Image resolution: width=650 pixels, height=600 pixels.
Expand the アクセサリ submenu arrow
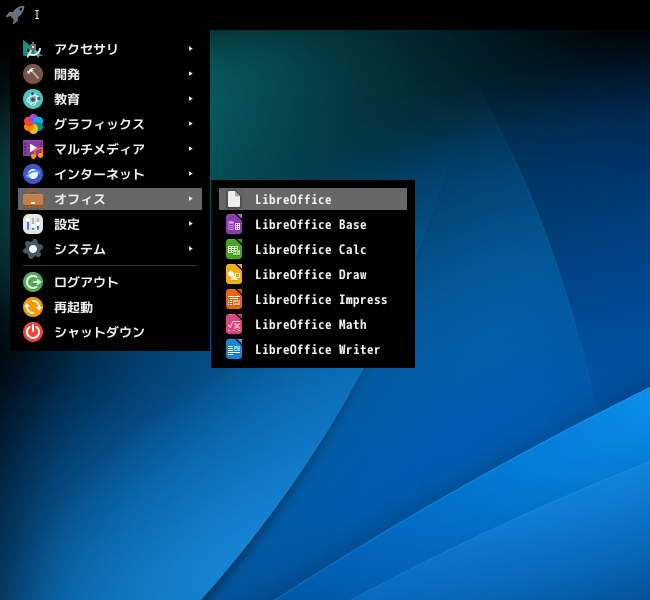tap(191, 49)
